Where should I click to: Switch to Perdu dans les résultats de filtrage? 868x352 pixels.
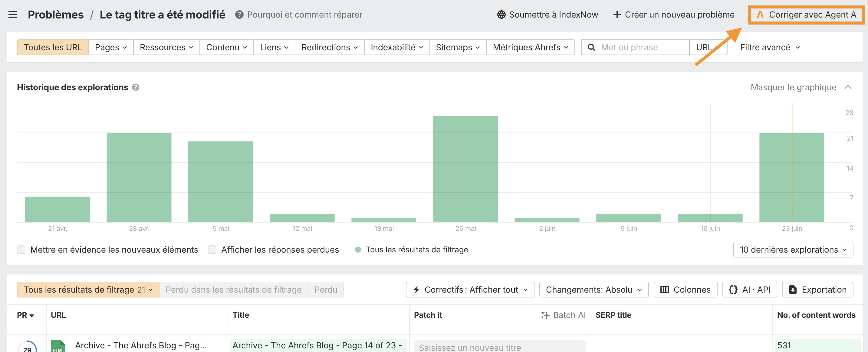(234, 290)
